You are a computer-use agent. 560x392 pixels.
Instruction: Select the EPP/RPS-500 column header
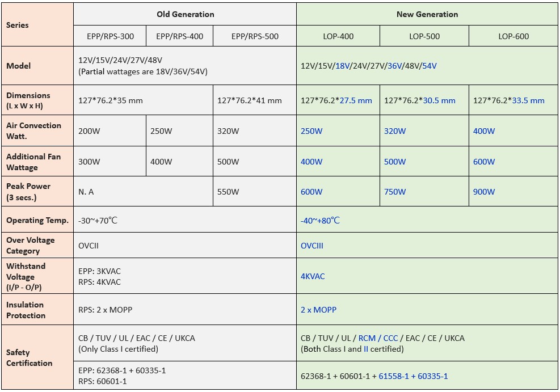coord(255,36)
